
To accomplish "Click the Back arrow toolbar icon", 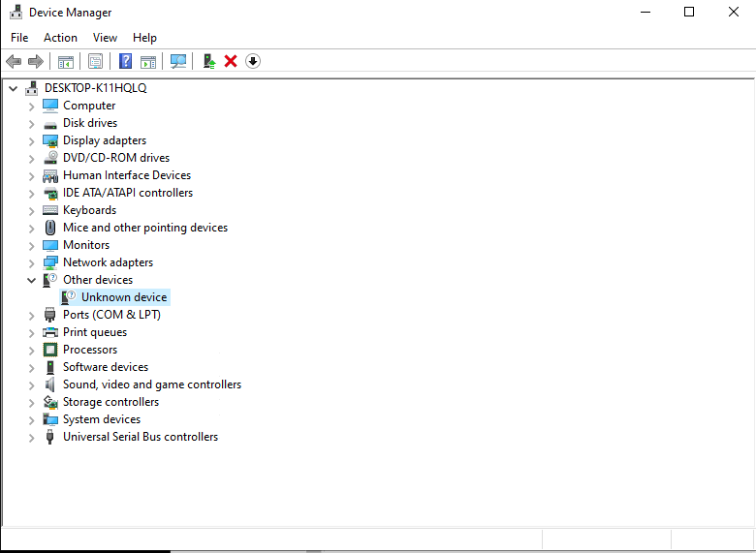I will (x=14, y=61).
